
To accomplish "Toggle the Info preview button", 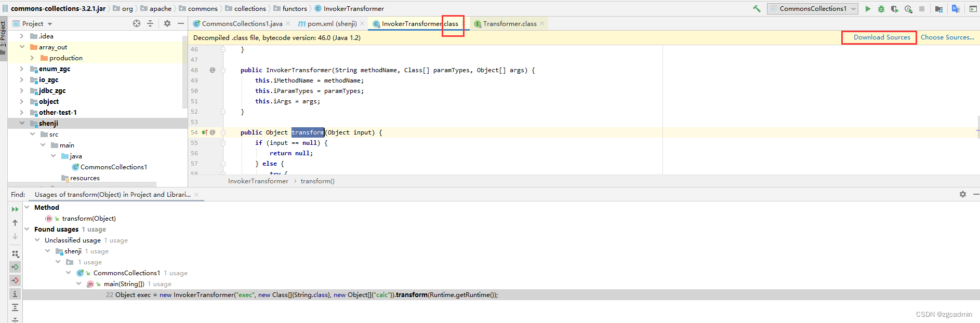I will [15, 294].
